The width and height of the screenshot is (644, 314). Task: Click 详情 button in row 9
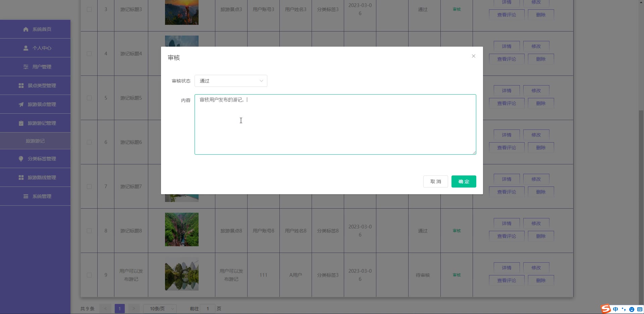(x=506, y=268)
